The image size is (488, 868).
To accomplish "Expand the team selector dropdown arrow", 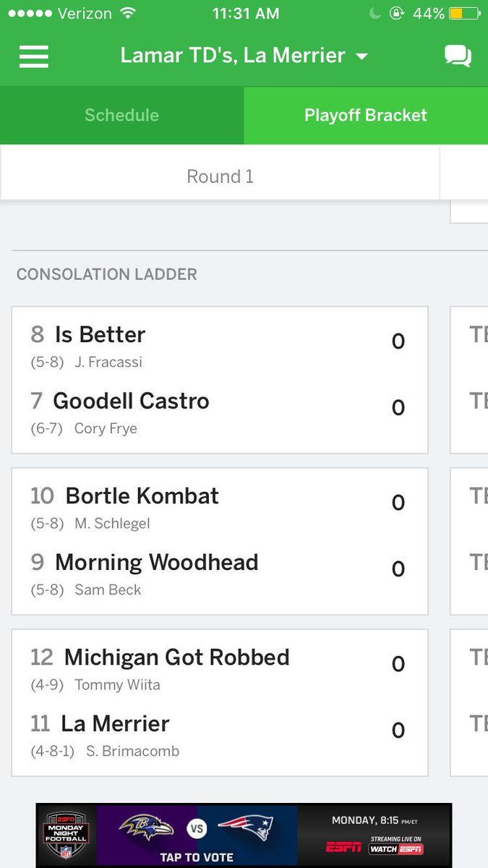I will click(x=362, y=56).
